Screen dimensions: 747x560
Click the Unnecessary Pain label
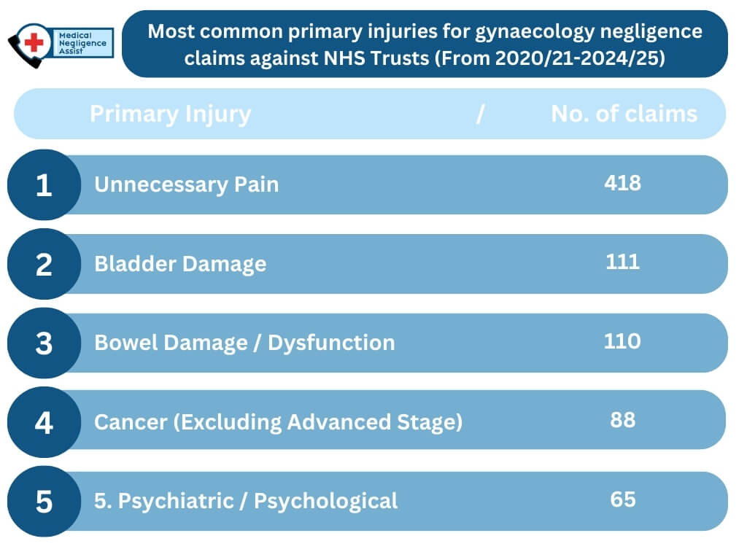(187, 184)
